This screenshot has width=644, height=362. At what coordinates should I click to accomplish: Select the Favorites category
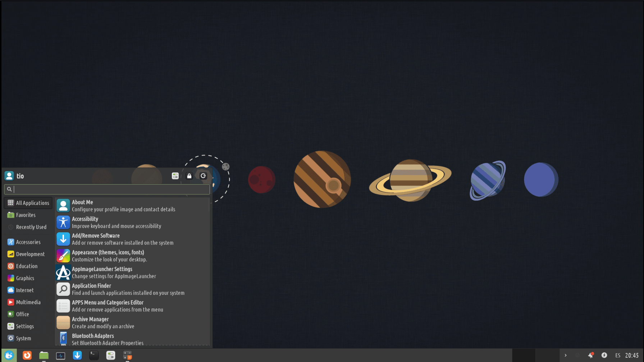tap(26, 215)
